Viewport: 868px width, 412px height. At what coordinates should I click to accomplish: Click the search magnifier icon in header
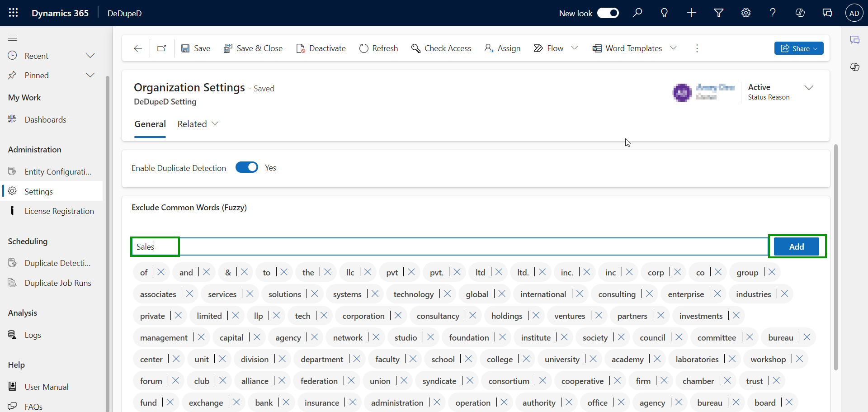pos(637,13)
